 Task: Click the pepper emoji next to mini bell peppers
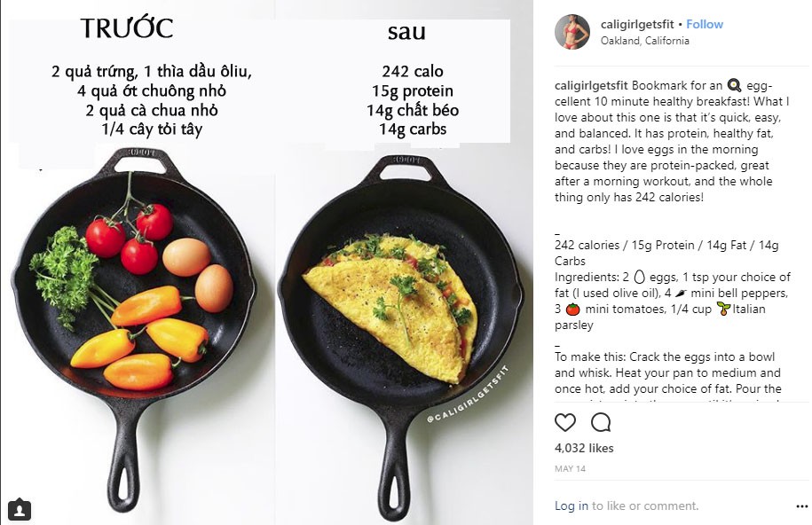[x=682, y=293]
